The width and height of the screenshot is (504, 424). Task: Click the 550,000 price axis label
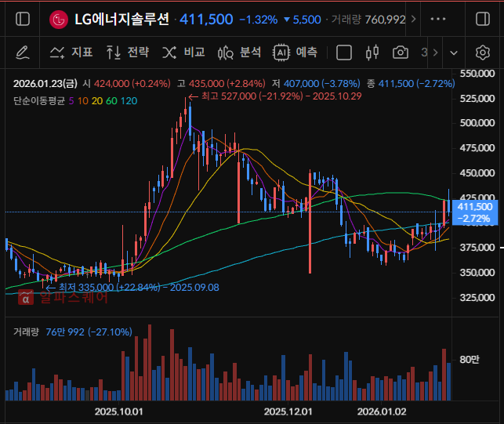pos(477,74)
